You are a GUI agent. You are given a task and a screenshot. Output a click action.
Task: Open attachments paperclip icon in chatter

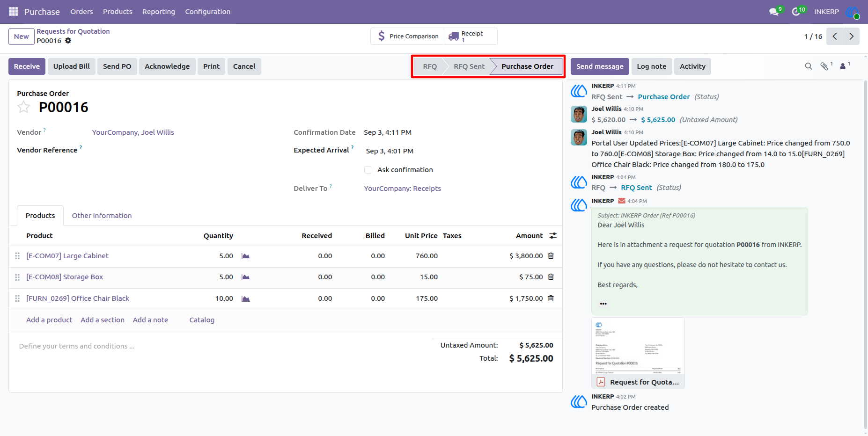[825, 66]
